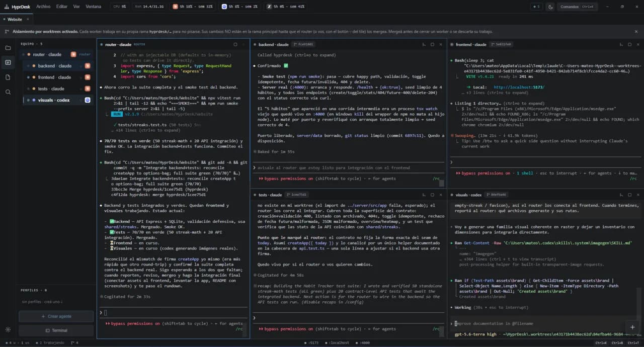
Task: Toggle dark mode moon icon
Action: [550, 7]
